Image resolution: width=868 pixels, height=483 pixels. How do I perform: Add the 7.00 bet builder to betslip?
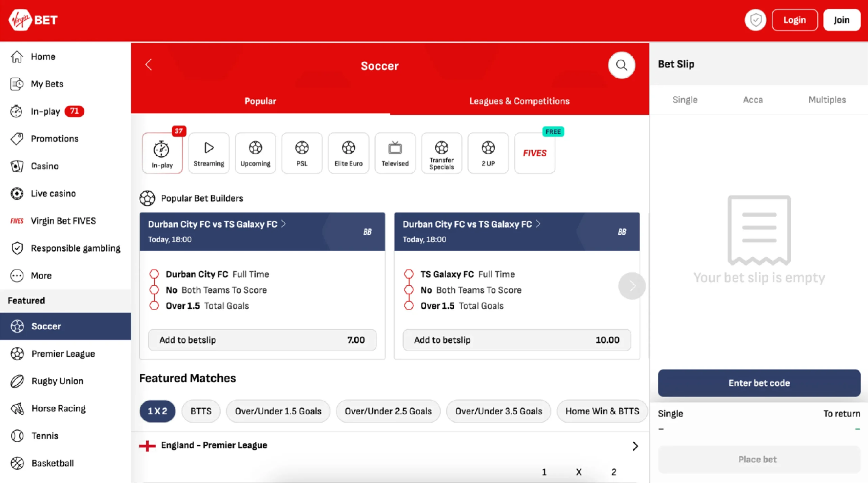point(262,340)
